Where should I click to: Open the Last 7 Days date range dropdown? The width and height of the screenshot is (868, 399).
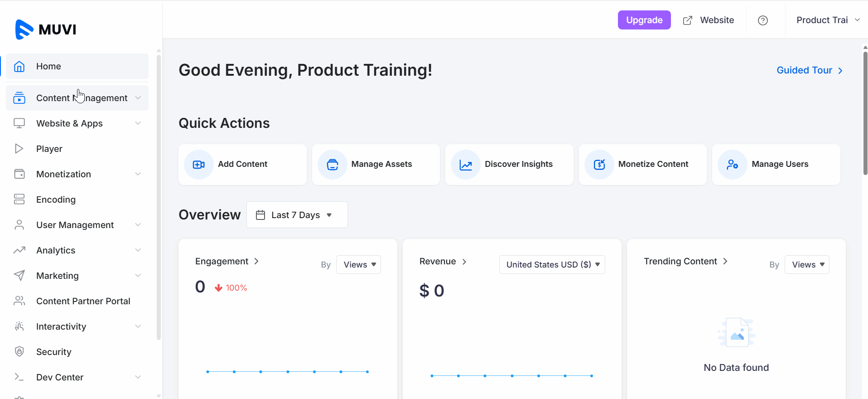[x=297, y=215]
